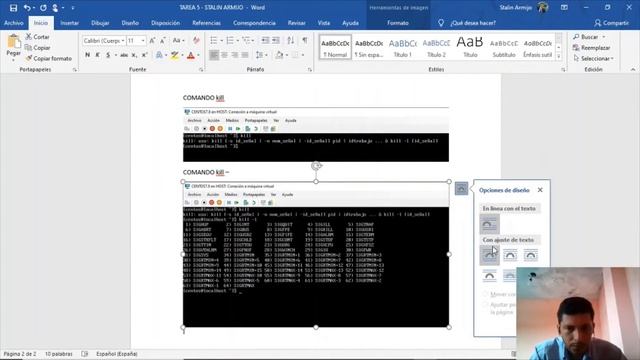The image size is (640, 360).
Task: Toggle bold N formatting
Action: click(x=87, y=55)
